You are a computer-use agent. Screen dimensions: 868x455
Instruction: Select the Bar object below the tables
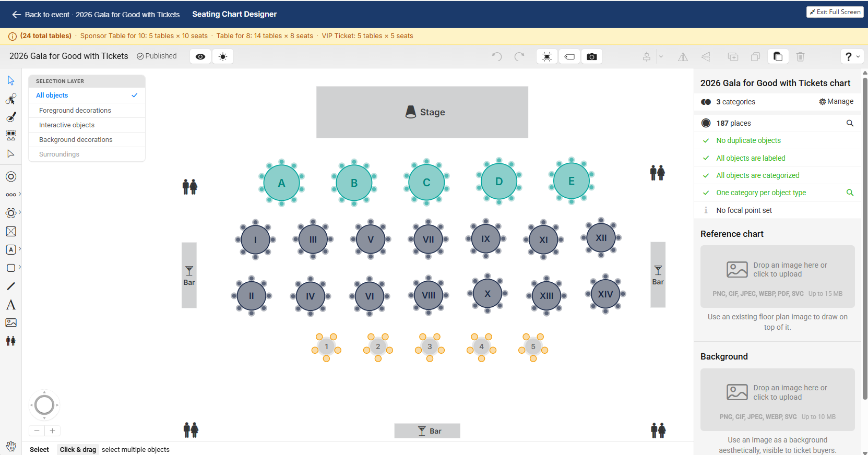[427, 431]
